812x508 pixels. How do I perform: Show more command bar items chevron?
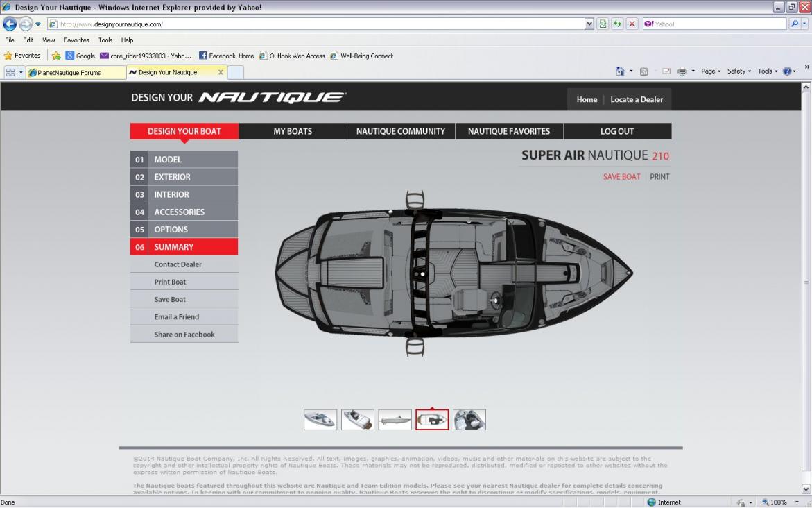click(x=807, y=67)
